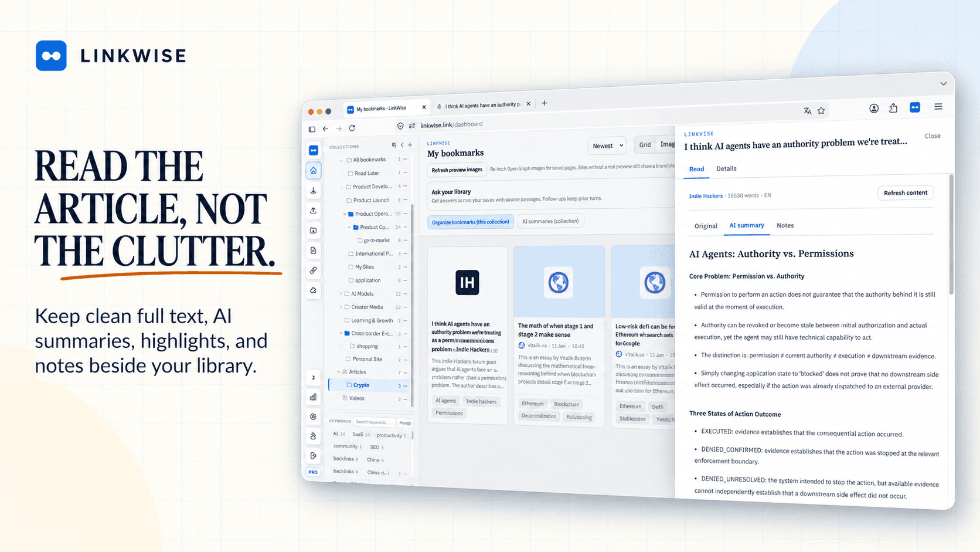Screen dimensions: 980x552
Task: Collapse the collections panel with the chevron
Action: (x=402, y=145)
